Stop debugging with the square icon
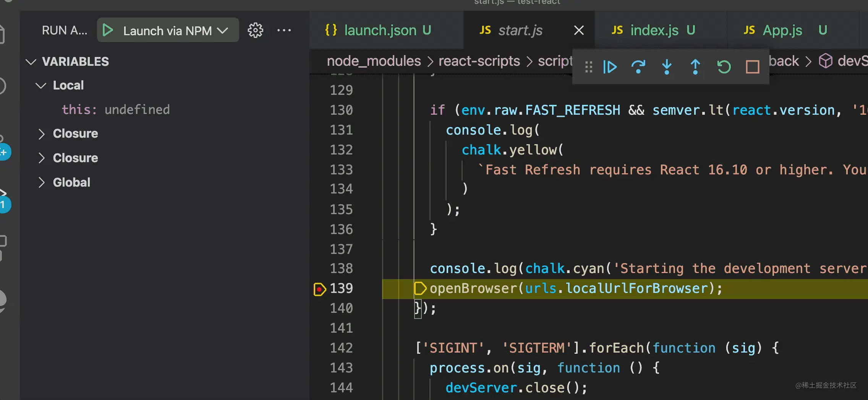The width and height of the screenshot is (868, 400). [753, 67]
